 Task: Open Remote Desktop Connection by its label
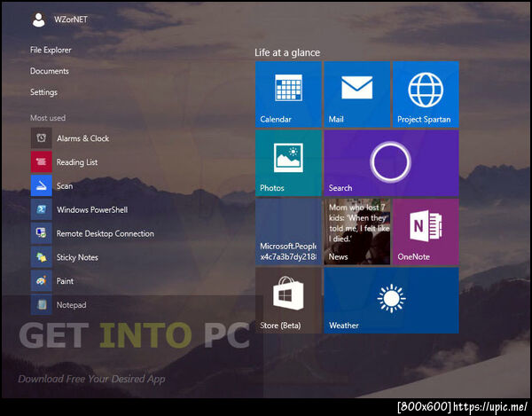[x=106, y=233]
